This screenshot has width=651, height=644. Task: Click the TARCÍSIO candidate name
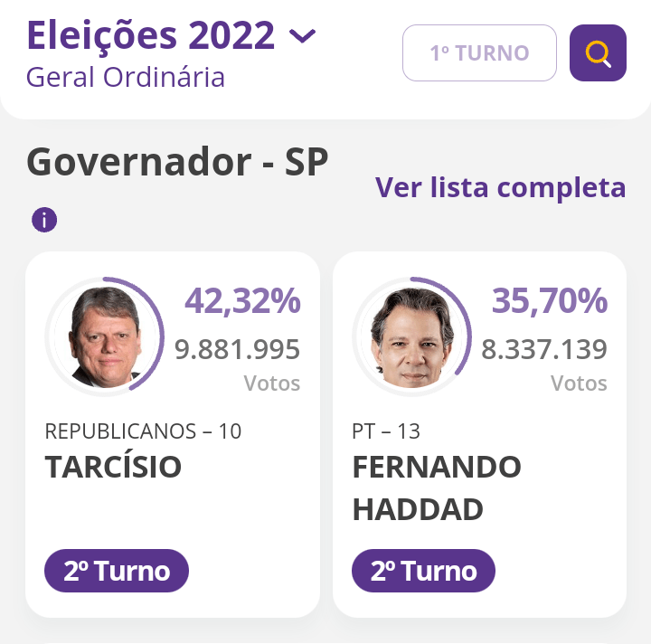[113, 467]
